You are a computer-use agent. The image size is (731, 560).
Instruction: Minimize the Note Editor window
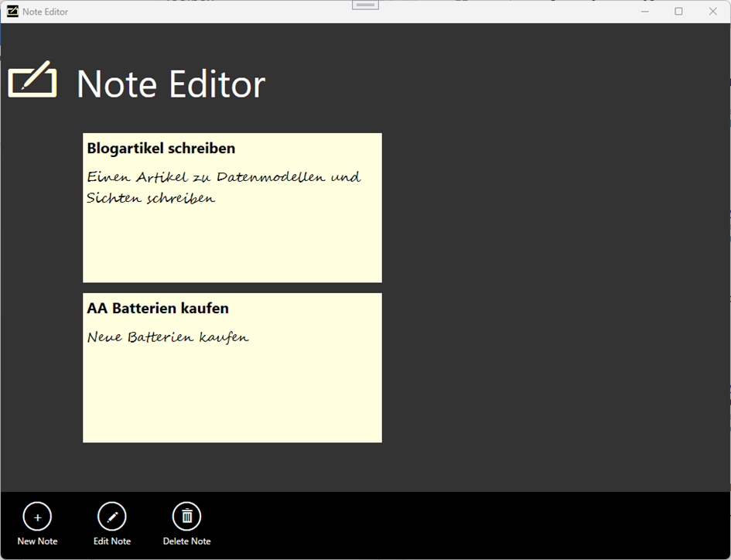click(645, 12)
